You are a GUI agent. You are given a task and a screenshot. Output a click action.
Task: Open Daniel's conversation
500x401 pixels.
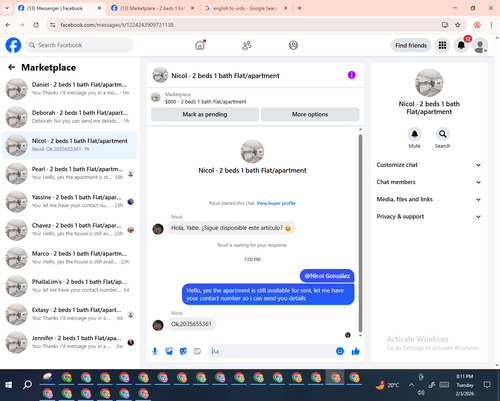(x=70, y=89)
